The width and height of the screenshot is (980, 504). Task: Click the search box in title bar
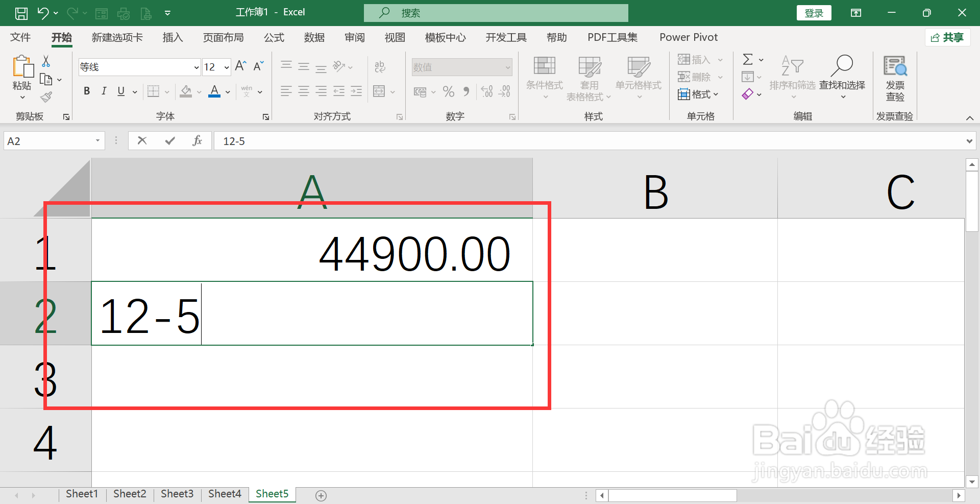[496, 13]
